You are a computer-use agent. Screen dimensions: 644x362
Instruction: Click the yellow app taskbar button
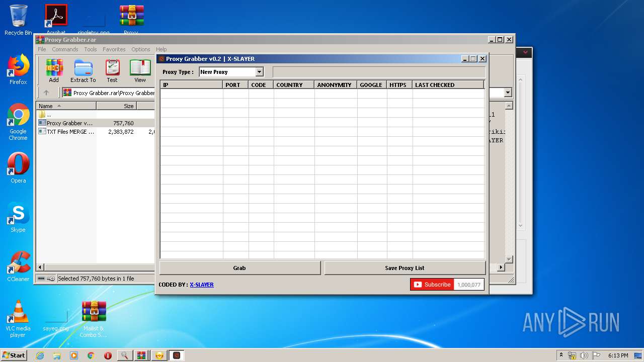[159, 355]
